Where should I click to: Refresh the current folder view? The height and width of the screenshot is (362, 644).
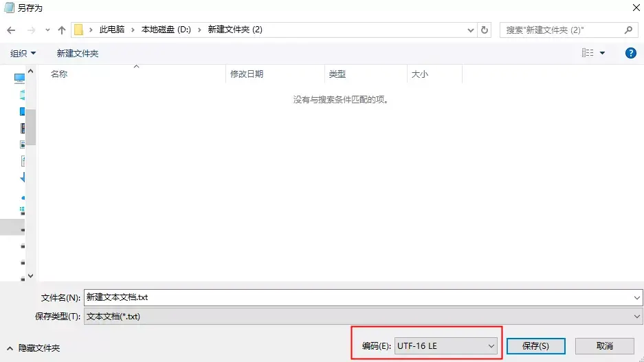pos(485,30)
